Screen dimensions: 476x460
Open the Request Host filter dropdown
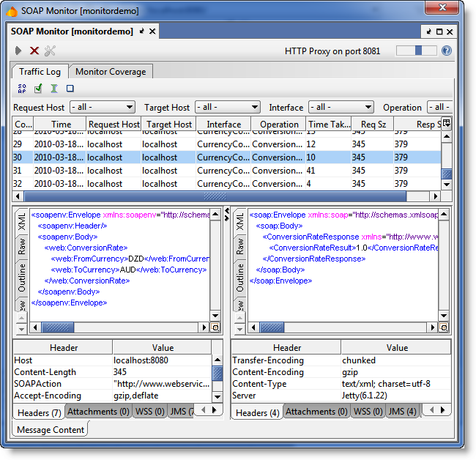(103, 107)
